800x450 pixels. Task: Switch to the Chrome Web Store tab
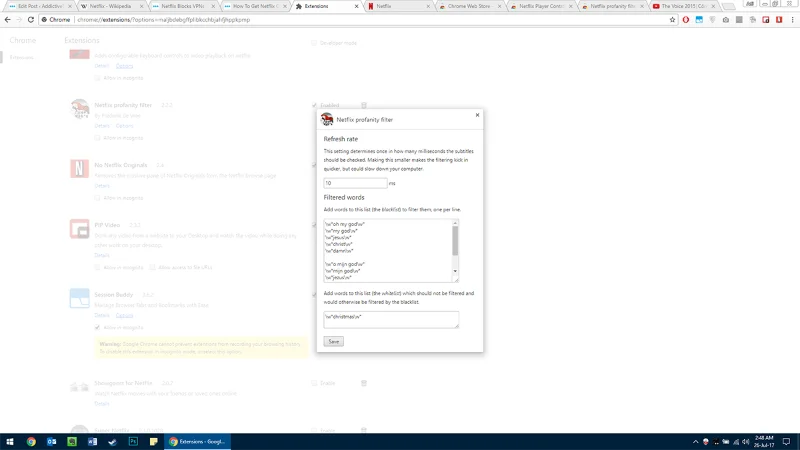[x=468, y=6]
